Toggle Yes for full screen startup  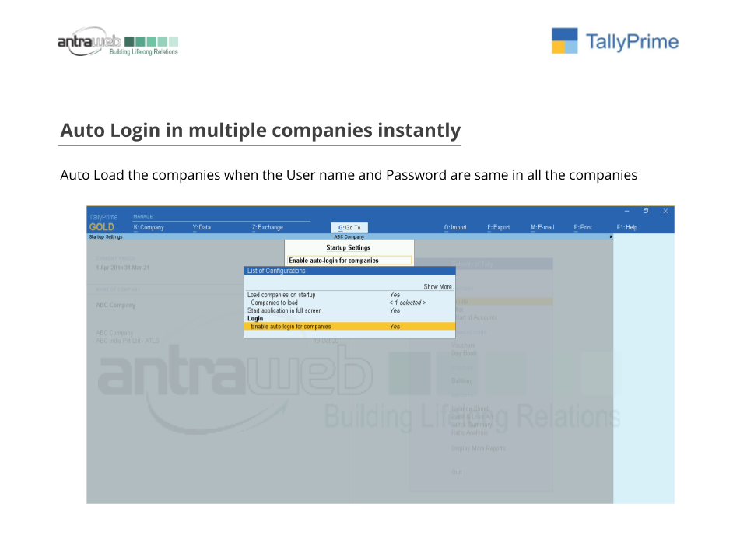point(395,310)
